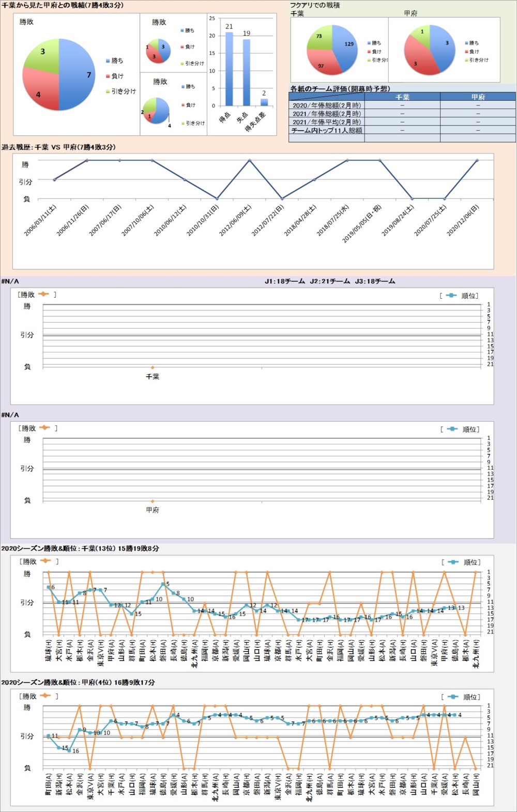
Task: Select the small 得失点差 bar showing 2
Action: [x=264, y=102]
